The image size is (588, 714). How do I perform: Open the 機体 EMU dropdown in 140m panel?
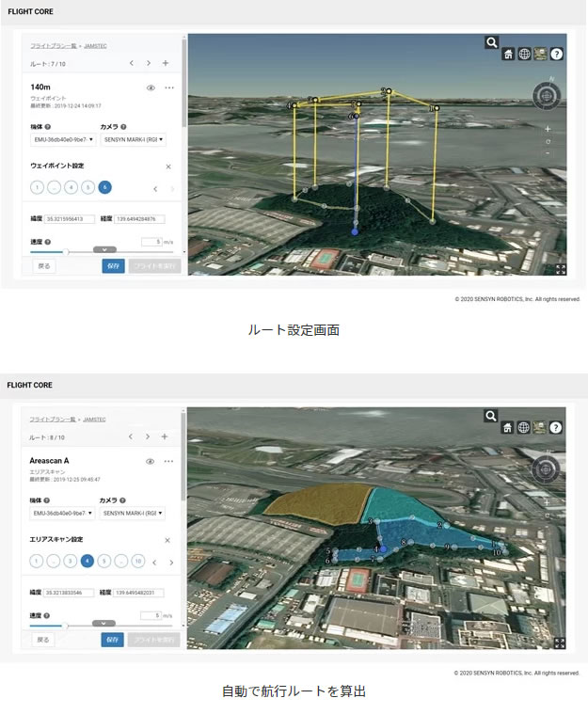[63, 140]
